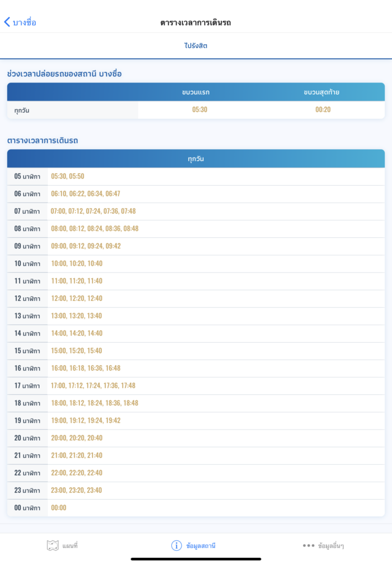
Task: Tap the ทุกวัน timetable header bar
Action: tap(196, 159)
